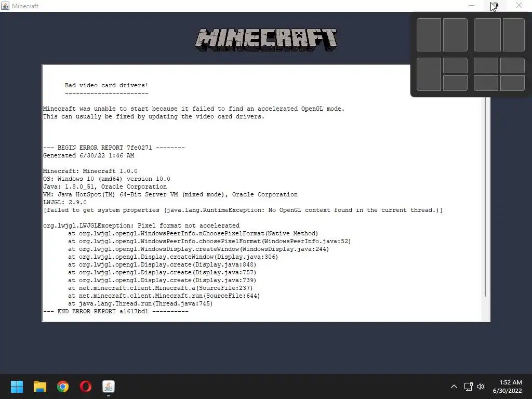The image size is (532, 399).
Task: Click the Java icon in the Minecraft title bar
Action: pyautogui.click(x=5, y=6)
